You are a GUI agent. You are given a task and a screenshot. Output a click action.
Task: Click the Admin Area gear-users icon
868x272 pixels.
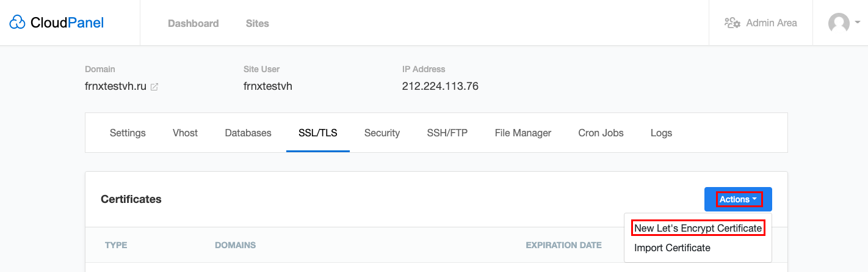pyautogui.click(x=732, y=23)
